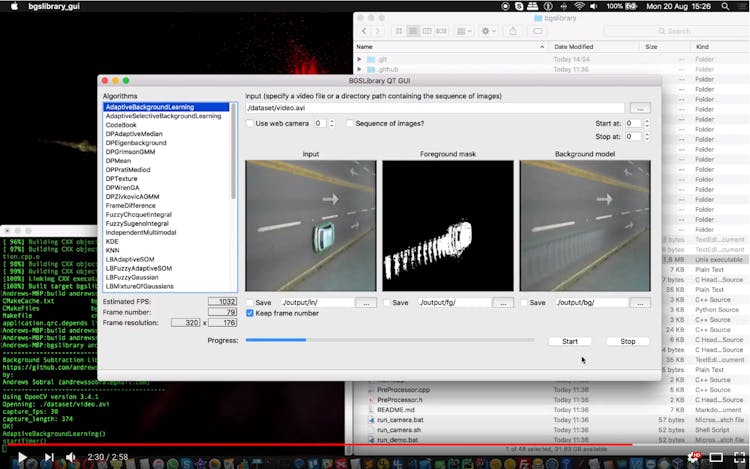The height and width of the screenshot is (469, 750).
Task: Open the Finder action gear dropdown
Action: pyautogui.click(x=489, y=31)
